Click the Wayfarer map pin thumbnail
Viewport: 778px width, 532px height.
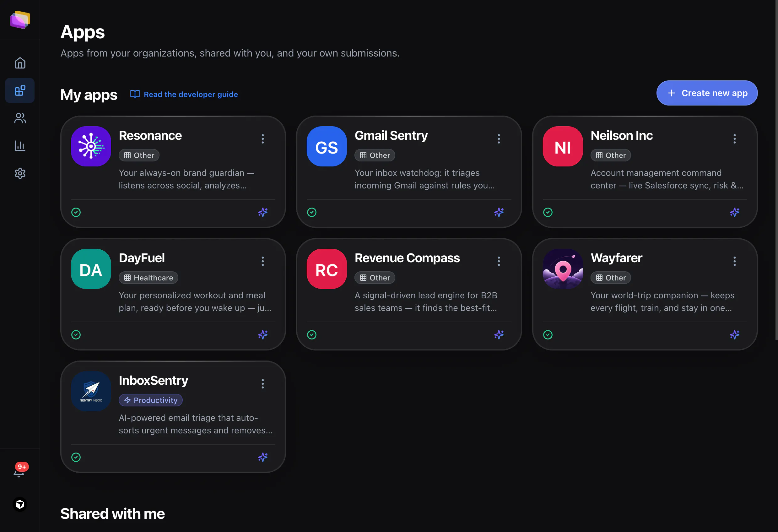click(563, 269)
